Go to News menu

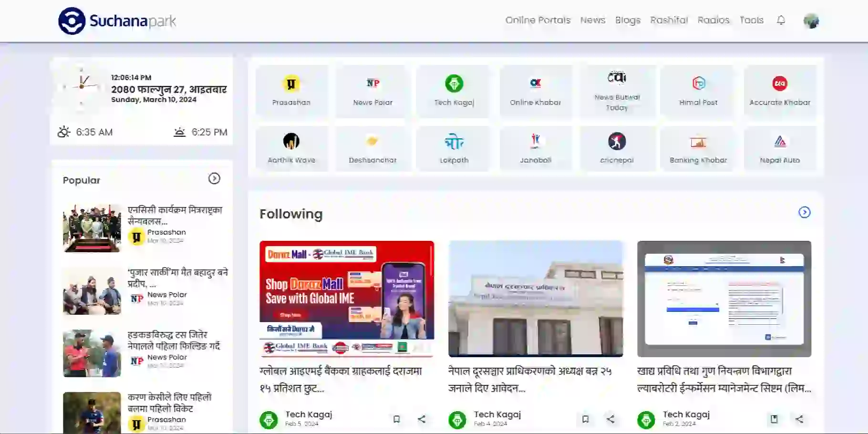593,20
